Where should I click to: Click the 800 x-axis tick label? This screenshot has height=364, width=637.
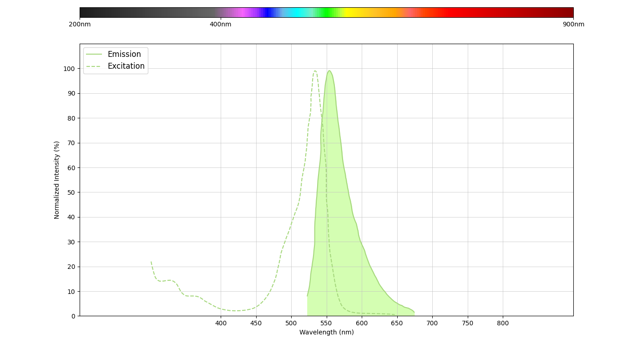click(x=503, y=323)
